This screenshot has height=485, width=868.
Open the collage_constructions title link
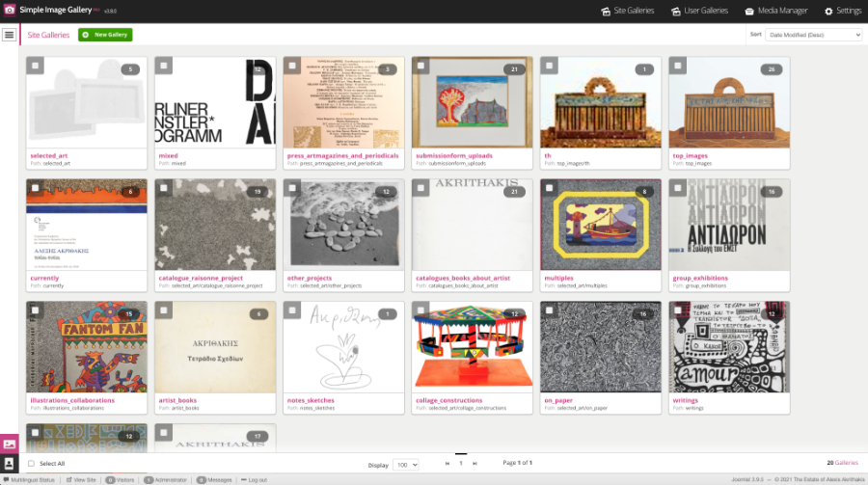[x=448, y=400]
